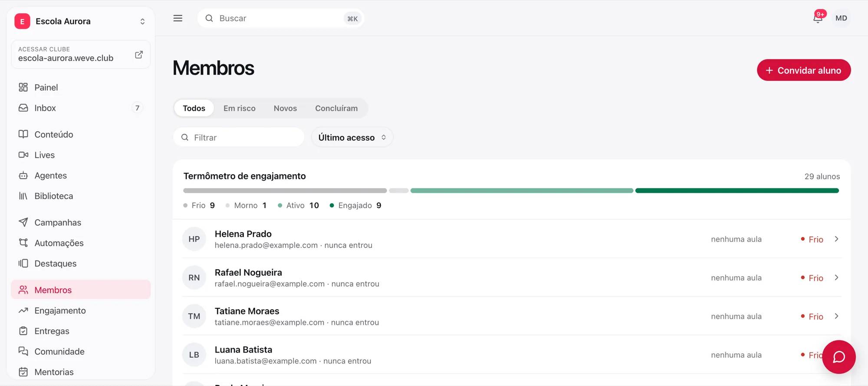Viewport: 868px width, 386px height.
Task: Open Conteúdo section
Action: [81, 134]
